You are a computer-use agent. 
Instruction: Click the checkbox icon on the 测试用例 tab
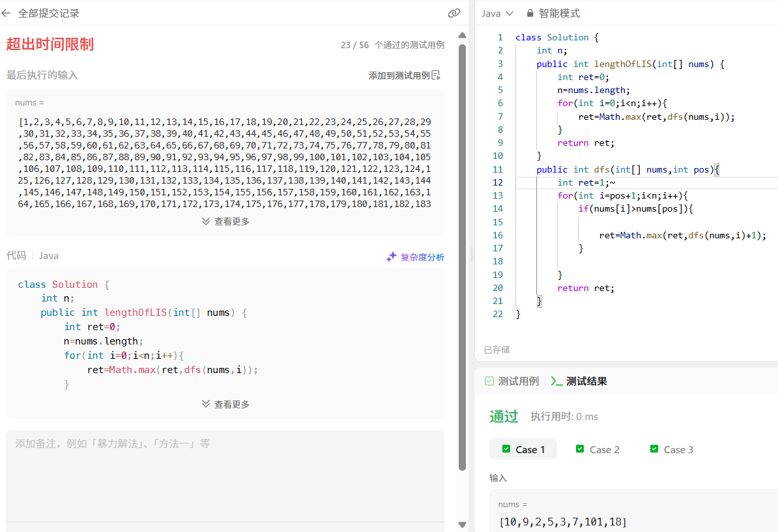pyautogui.click(x=489, y=381)
